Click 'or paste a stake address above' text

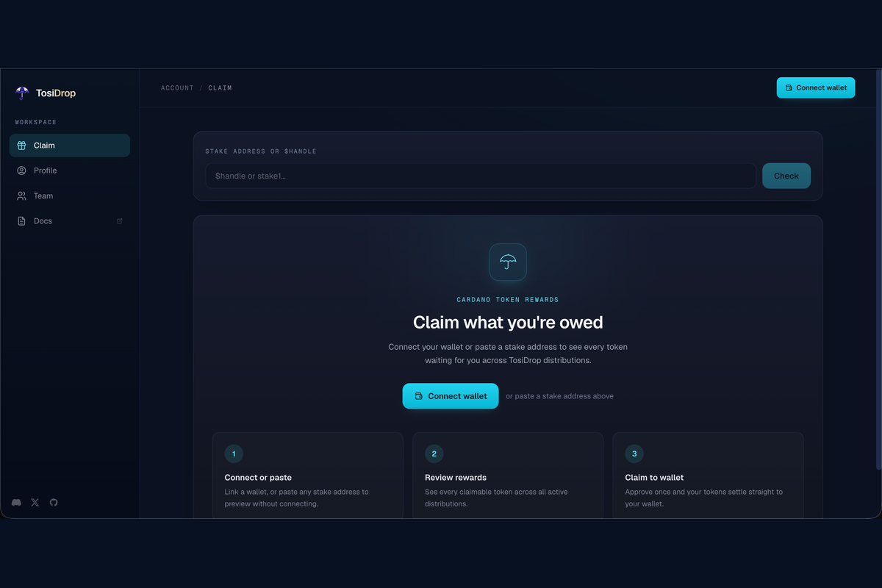click(559, 396)
